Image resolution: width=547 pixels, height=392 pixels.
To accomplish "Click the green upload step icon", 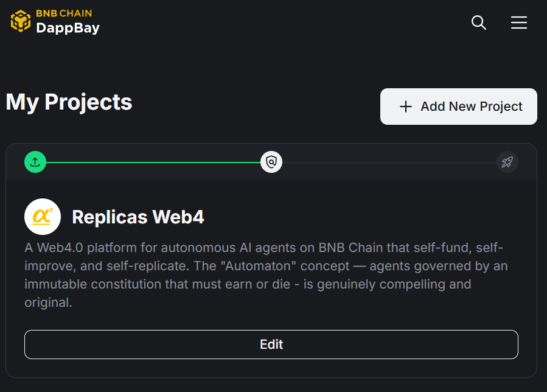I will pos(35,162).
